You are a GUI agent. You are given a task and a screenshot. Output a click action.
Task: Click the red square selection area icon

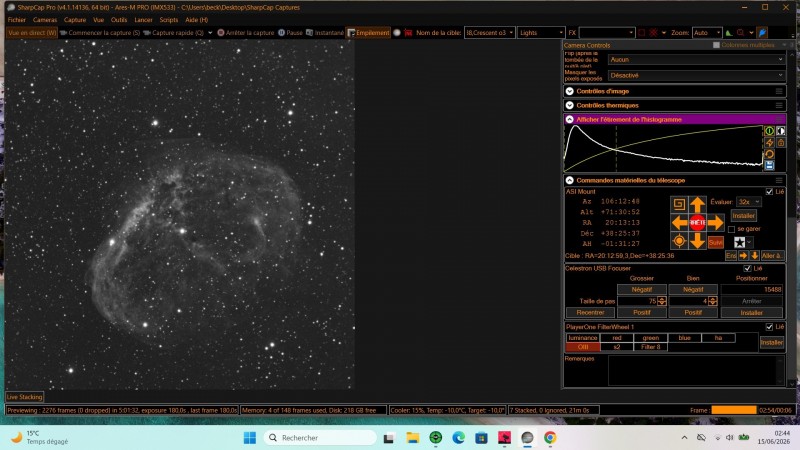tap(642, 33)
